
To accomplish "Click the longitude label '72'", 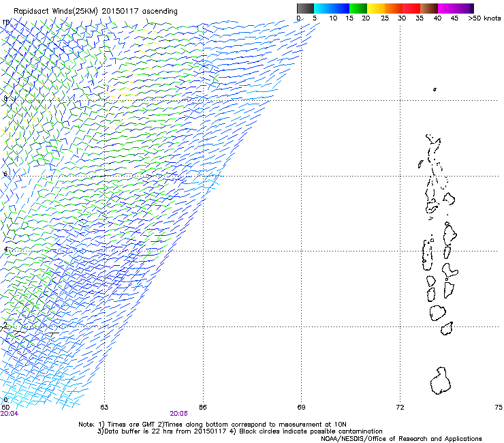I will pyautogui.click(x=400, y=408).
